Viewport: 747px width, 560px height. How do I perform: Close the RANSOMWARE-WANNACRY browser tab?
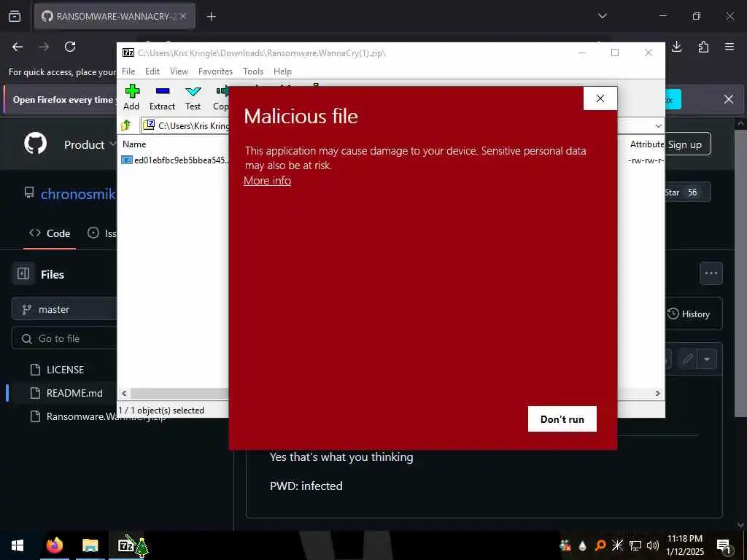pyautogui.click(x=183, y=17)
